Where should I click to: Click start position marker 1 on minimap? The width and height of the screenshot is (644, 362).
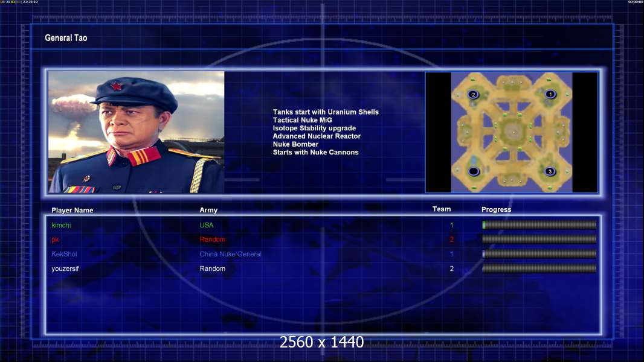click(x=550, y=94)
